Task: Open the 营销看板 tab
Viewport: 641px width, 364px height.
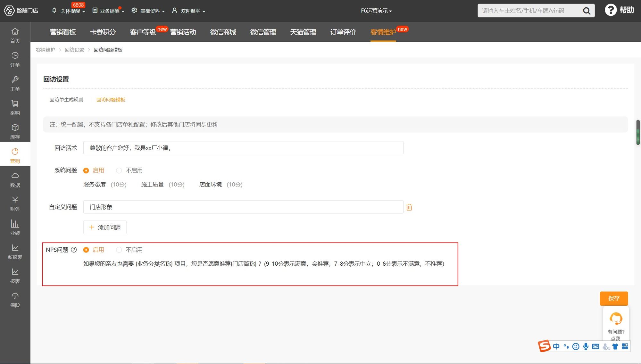Action: point(63,32)
